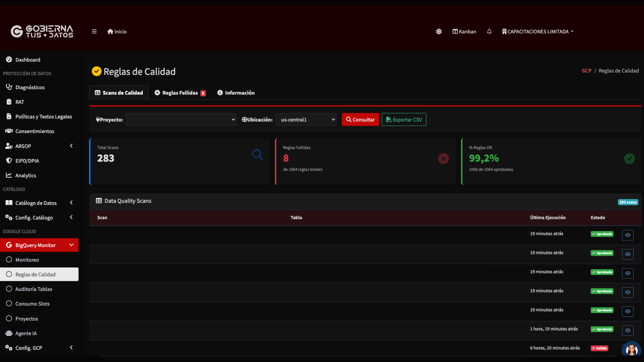
Task: Open the Dashboard from sidebar
Action: click(x=28, y=60)
